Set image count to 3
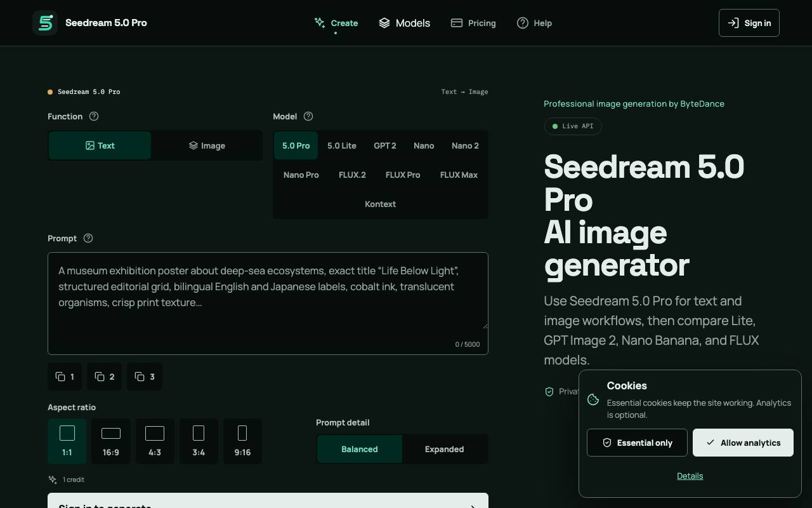This screenshot has height=508, width=812. [145, 377]
